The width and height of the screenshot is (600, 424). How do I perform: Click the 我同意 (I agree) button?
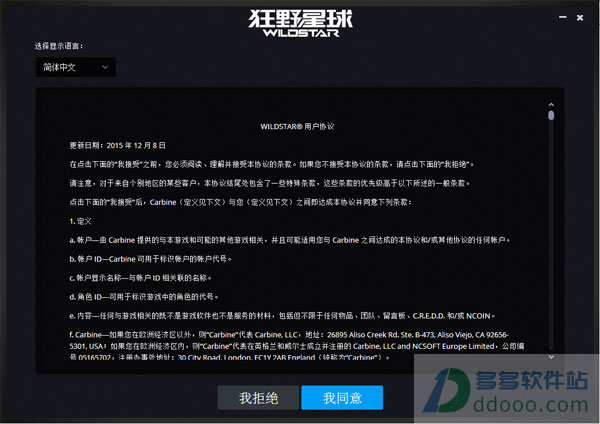point(342,398)
